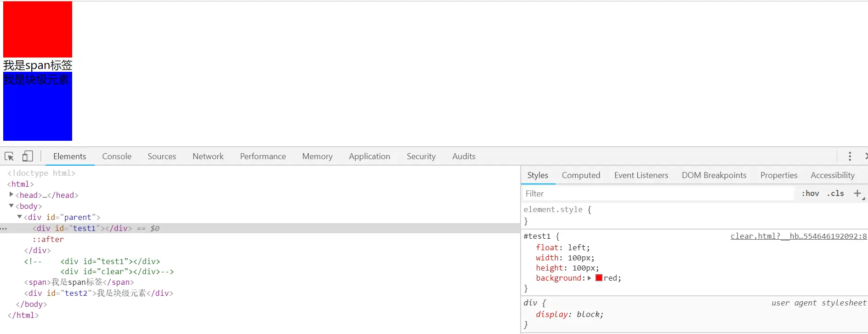Click the clear.html source file link
Image resolution: width=868 pixels, height=334 pixels.
click(x=799, y=236)
